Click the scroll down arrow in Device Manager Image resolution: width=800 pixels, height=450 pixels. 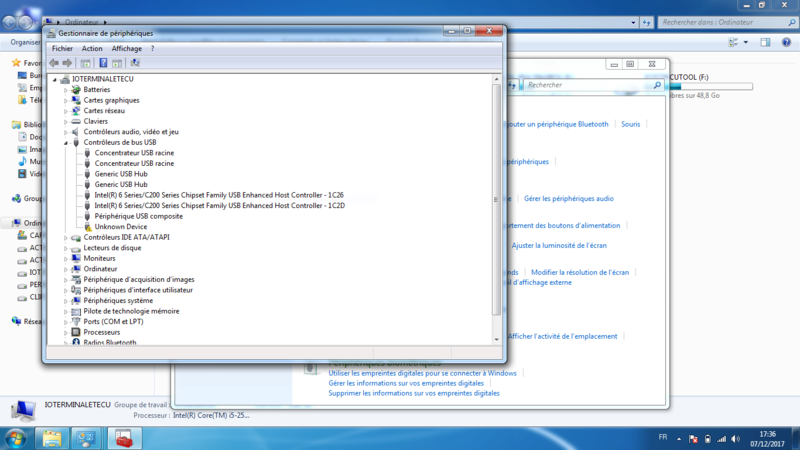point(496,339)
